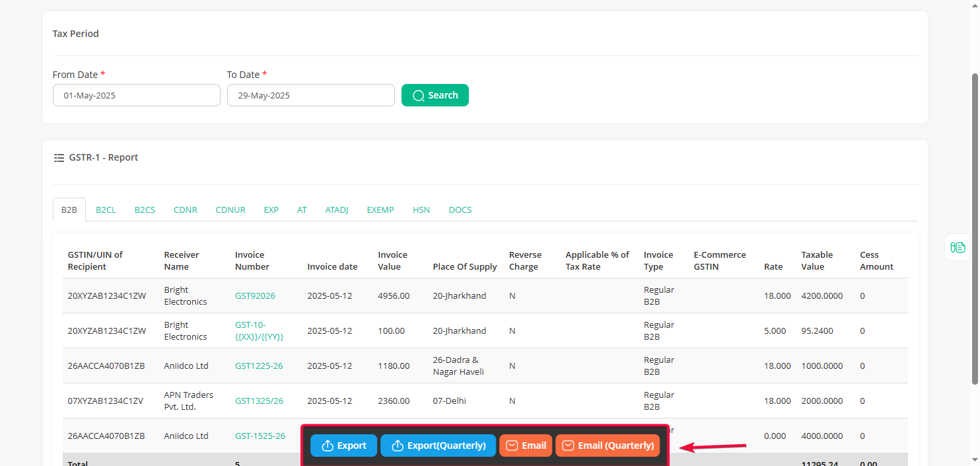Click the floating side widget icon

coord(958,247)
